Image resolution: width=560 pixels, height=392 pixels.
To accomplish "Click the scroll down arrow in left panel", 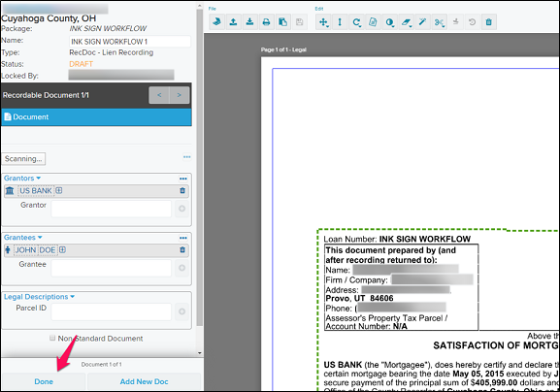I will pyautogui.click(x=200, y=353).
